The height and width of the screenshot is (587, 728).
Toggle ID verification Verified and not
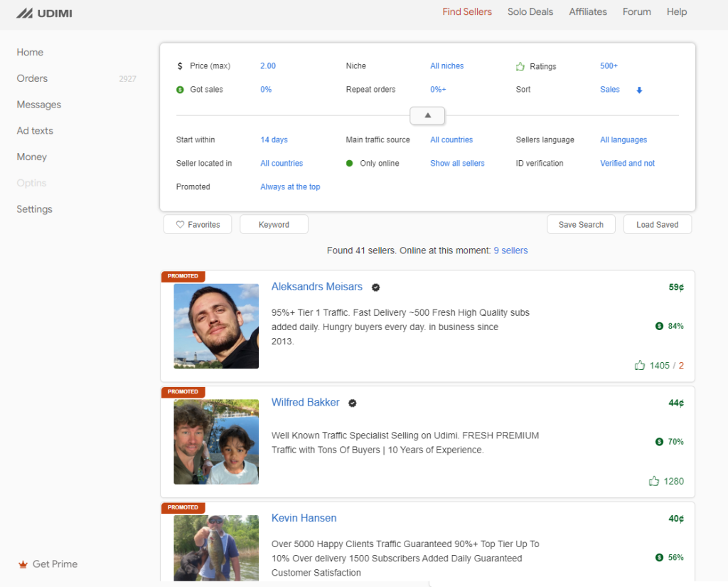coord(627,164)
